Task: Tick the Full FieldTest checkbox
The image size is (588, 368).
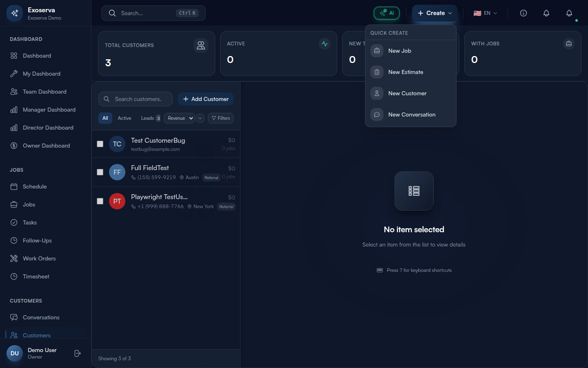Action: coord(100,172)
